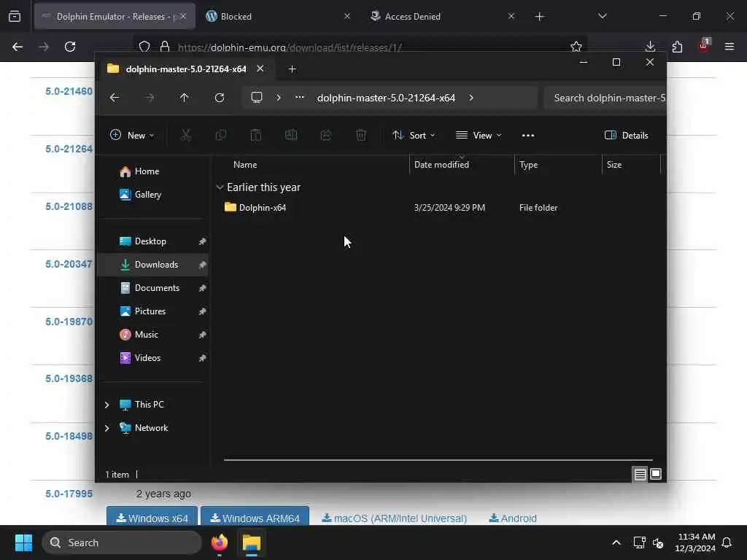Click the Delete trash icon in Explorer
This screenshot has width=747, height=560.
tap(361, 135)
